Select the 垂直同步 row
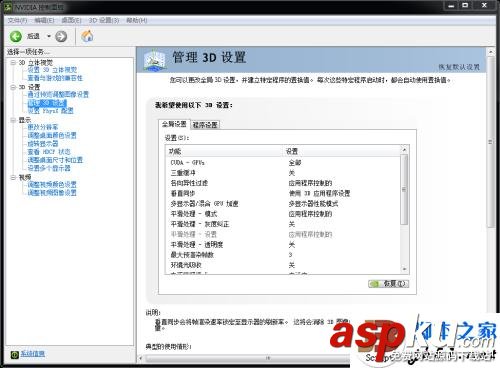500x368 pixels. point(283,194)
